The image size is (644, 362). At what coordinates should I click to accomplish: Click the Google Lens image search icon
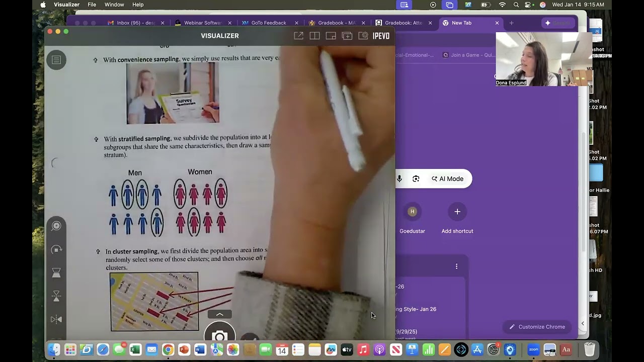coord(416,178)
